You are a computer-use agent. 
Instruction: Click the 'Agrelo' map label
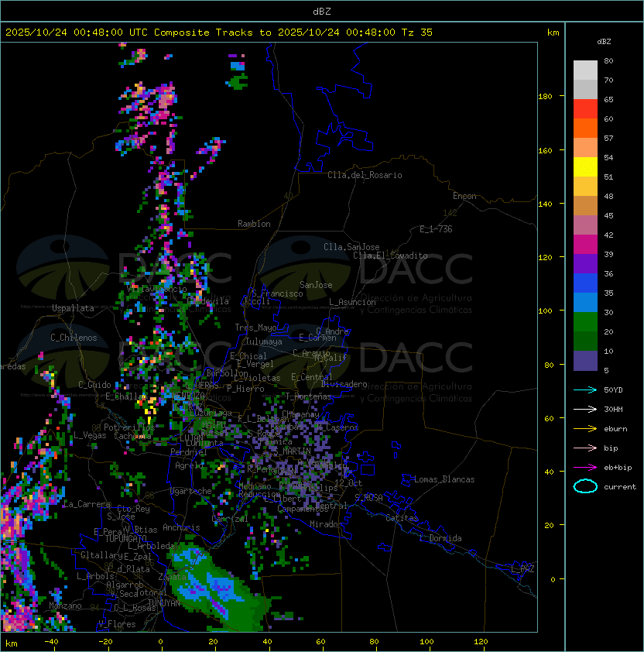[189, 465]
